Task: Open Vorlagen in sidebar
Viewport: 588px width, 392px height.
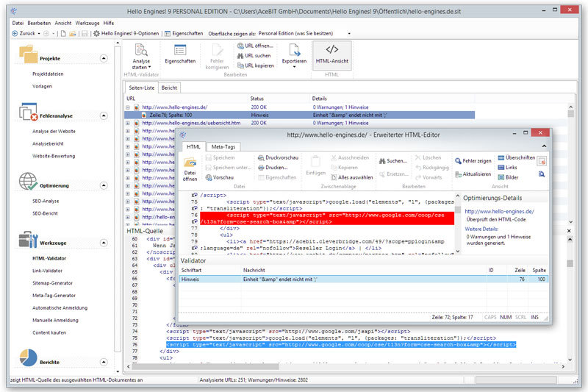Action: [x=42, y=86]
